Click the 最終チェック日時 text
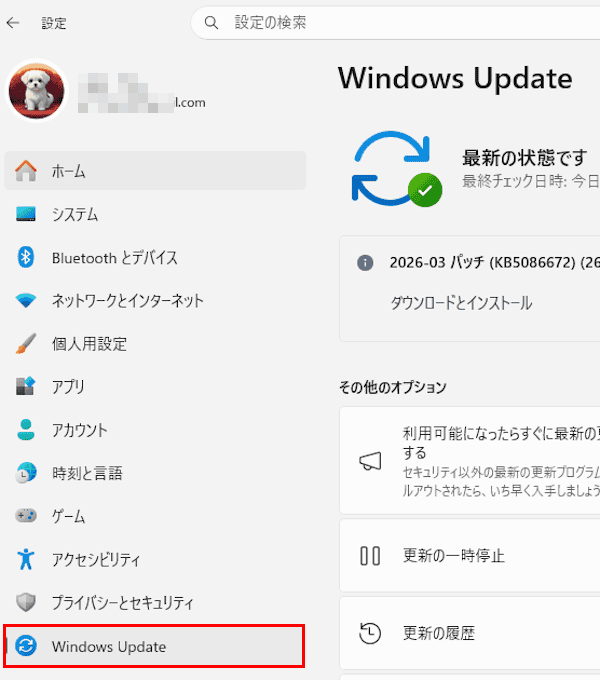600x680 pixels. click(531, 181)
